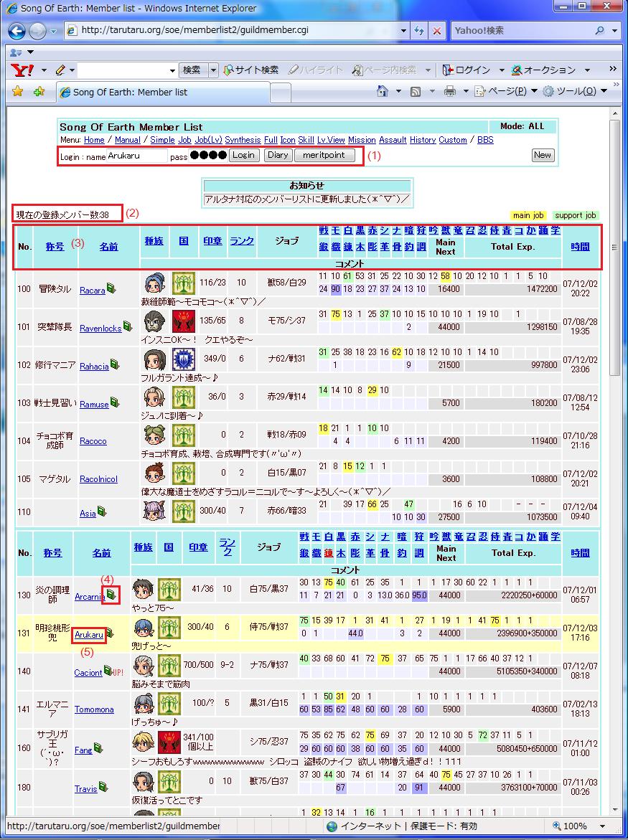Click the book icon next to Arcarnia
Viewport: 628px width, 840px height.
tap(110, 594)
